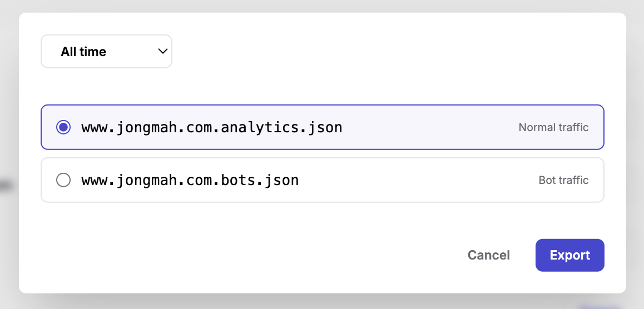Click the www.jongmah.com.analytics.json filename
Viewport: 644px width, 309px height.
click(x=211, y=127)
